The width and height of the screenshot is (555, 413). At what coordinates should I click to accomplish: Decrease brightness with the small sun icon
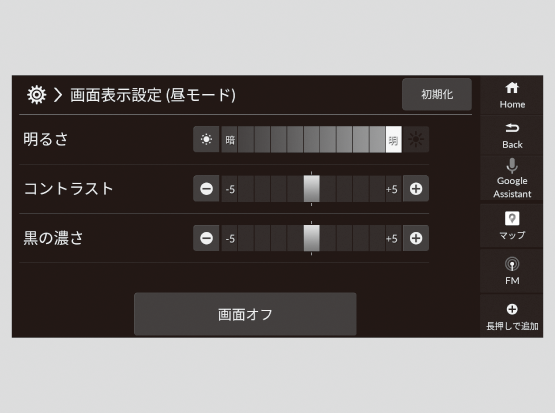(x=206, y=139)
